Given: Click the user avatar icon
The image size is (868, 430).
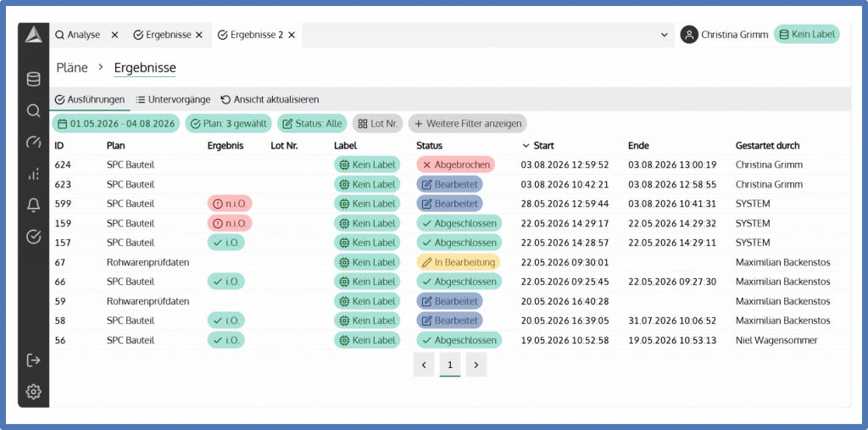Looking at the screenshot, I should [x=688, y=35].
